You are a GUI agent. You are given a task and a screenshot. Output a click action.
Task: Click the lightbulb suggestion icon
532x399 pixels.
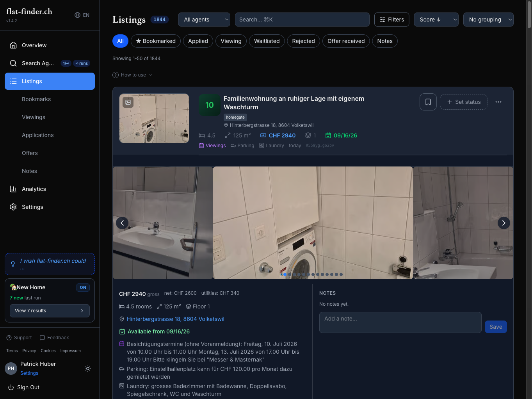13,264
